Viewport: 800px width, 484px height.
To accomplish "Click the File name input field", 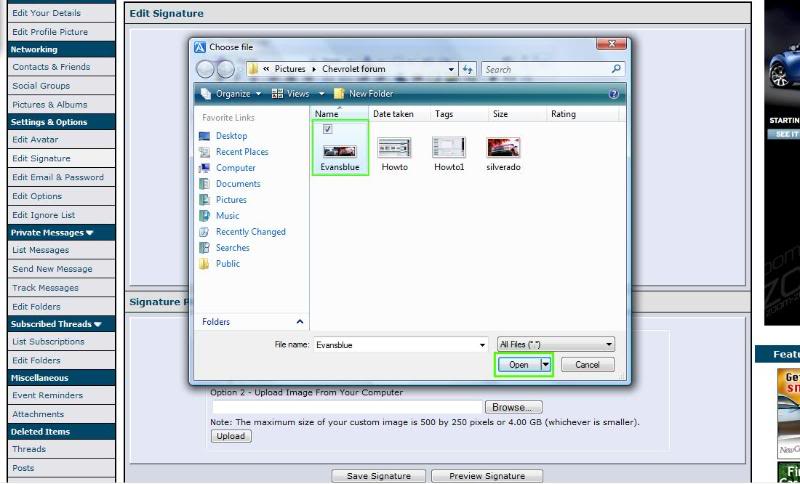I will (394, 344).
